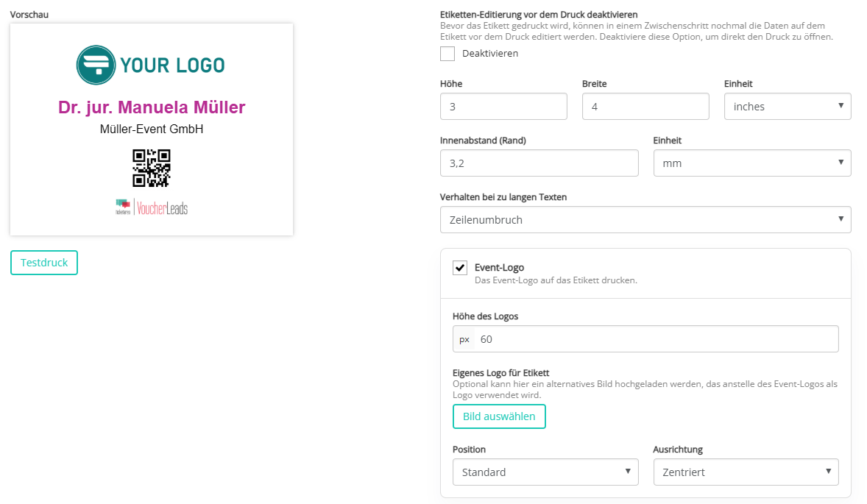
Task: Open the inches unit dropdown
Action: pos(788,107)
